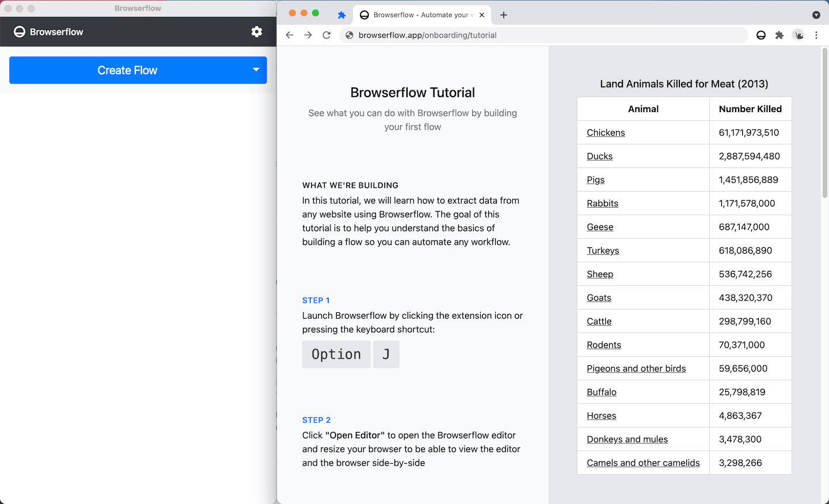
Task: Switch to the Browserflow tutorial tab
Action: tap(420, 14)
